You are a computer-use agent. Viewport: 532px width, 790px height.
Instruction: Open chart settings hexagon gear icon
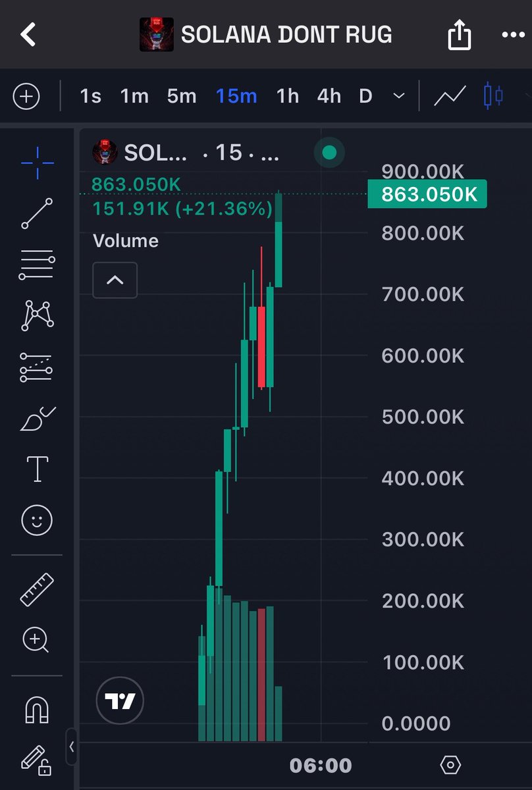(450, 765)
